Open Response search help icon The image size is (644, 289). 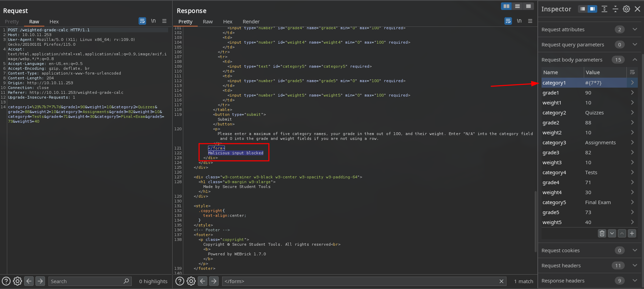[180, 281]
